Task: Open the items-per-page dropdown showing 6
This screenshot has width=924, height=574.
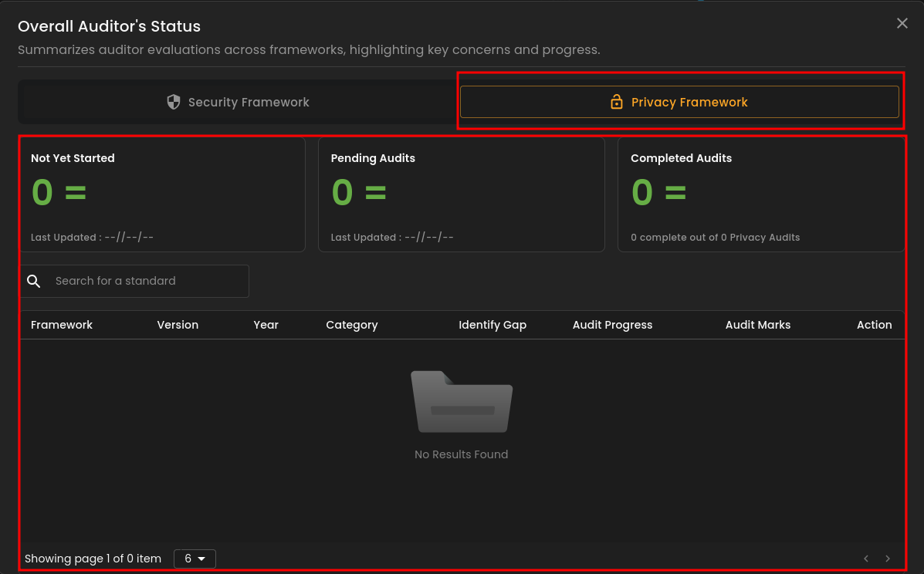Action: 195,559
